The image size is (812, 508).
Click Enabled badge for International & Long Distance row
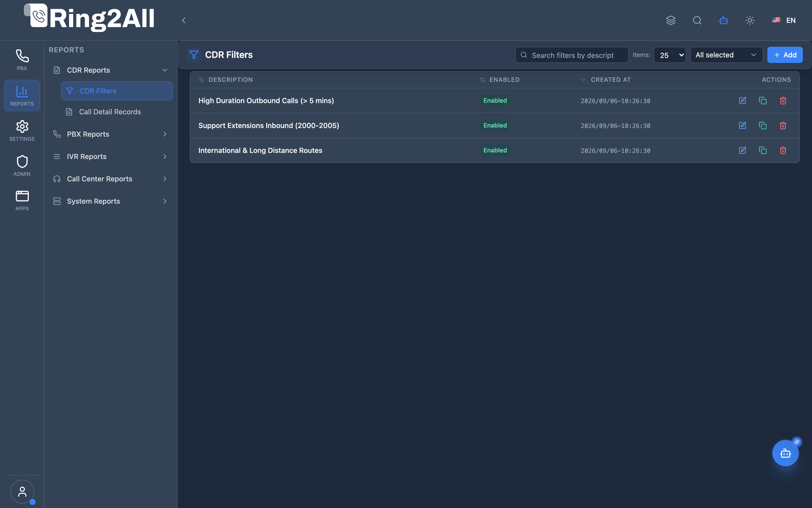click(x=495, y=150)
